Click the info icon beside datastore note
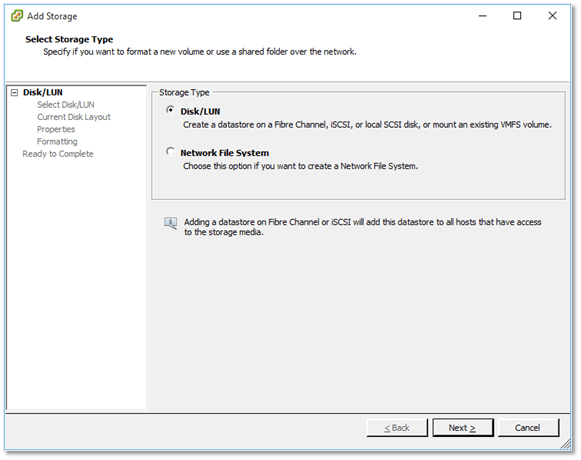This screenshot has width=581, height=460. tap(170, 223)
